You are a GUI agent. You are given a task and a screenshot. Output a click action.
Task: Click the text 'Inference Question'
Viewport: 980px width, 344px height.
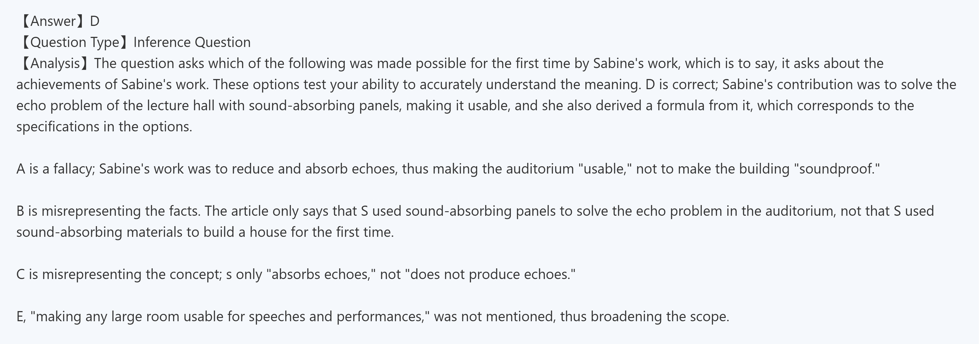[192, 42]
